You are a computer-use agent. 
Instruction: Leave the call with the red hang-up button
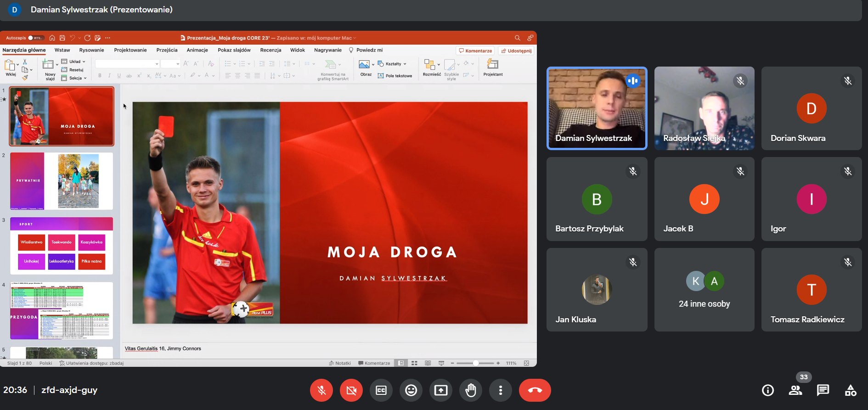[535, 390]
